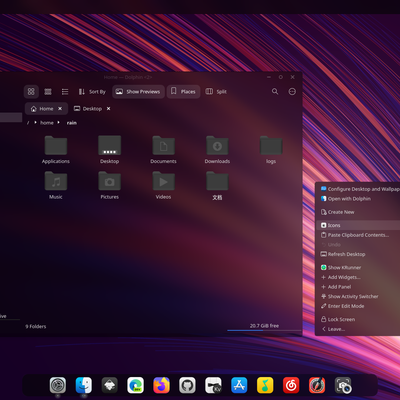Switch Dolphin to compact view mode
The image size is (400, 400).
[48, 91]
